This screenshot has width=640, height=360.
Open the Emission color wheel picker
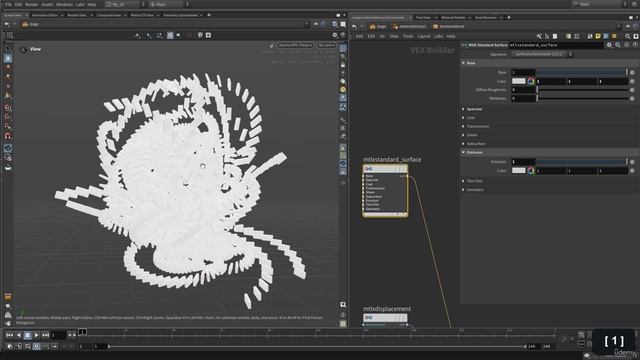(531, 171)
